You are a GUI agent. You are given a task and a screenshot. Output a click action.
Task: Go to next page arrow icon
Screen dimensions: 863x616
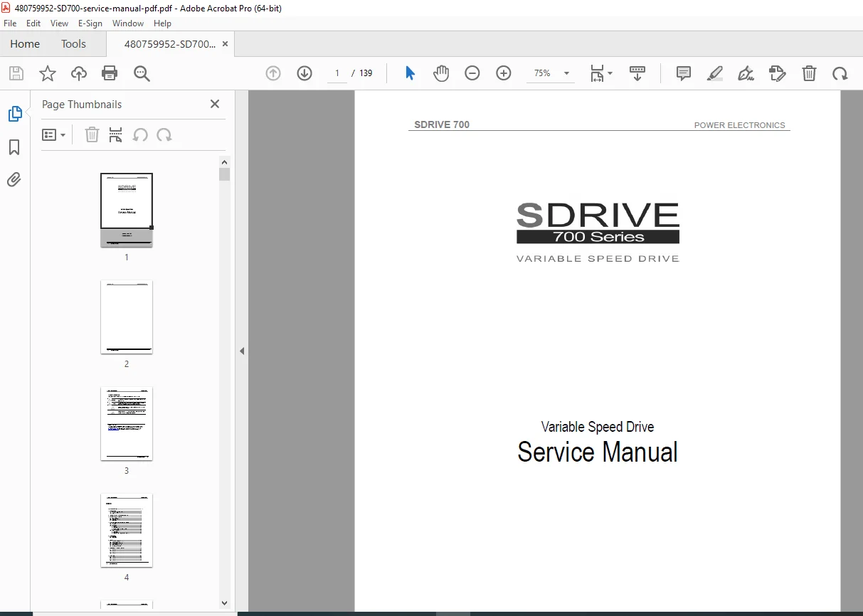pyautogui.click(x=305, y=73)
